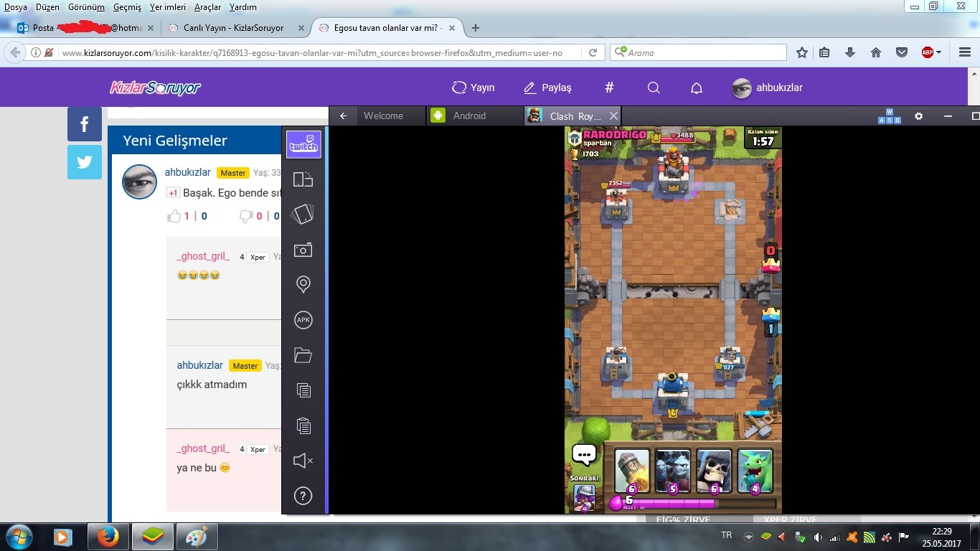
Task: Open the Yer imleri menu
Action: pos(168,7)
